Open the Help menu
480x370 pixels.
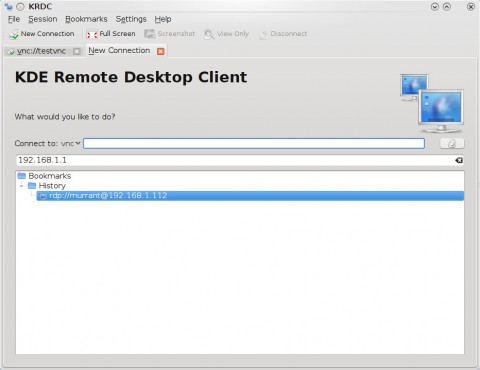pyautogui.click(x=163, y=19)
